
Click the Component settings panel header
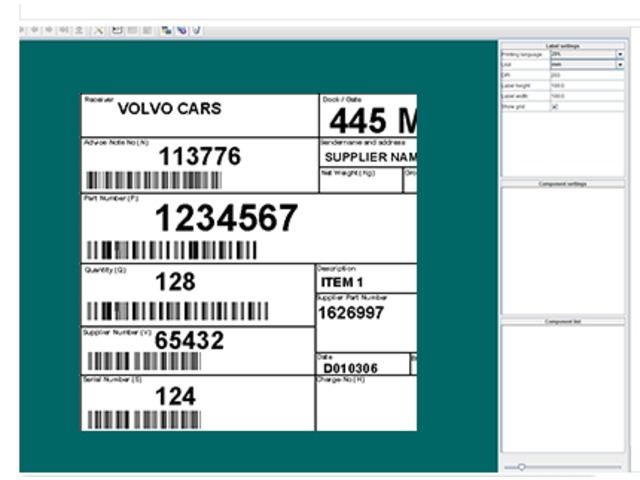point(563,184)
